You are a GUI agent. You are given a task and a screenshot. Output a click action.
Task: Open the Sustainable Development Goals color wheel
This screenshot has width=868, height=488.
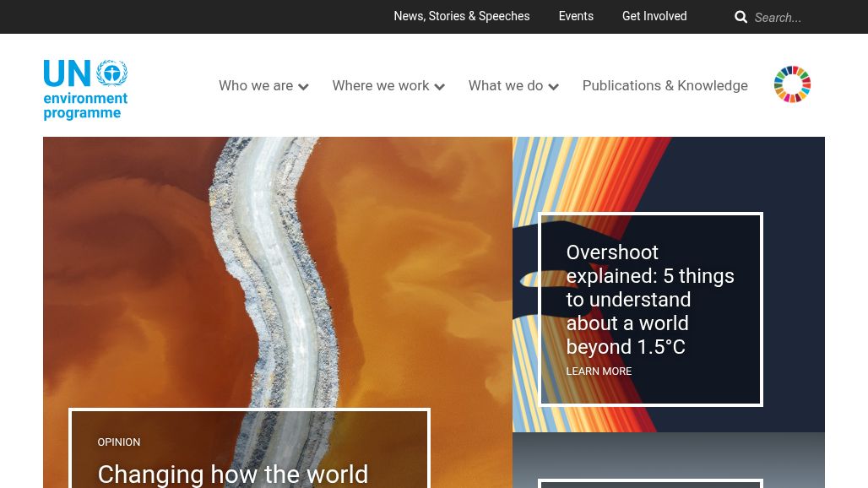(792, 84)
